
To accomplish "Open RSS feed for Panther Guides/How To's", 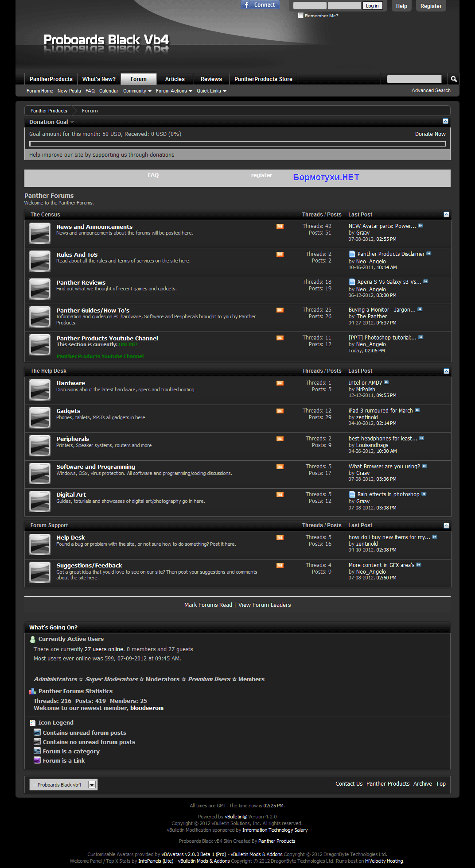I will click(x=280, y=310).
